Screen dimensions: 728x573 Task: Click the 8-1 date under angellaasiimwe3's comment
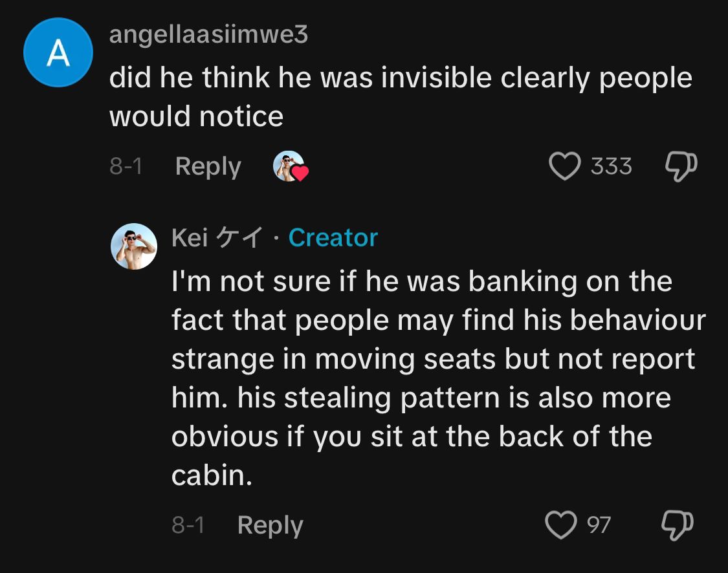coord(126,167)
